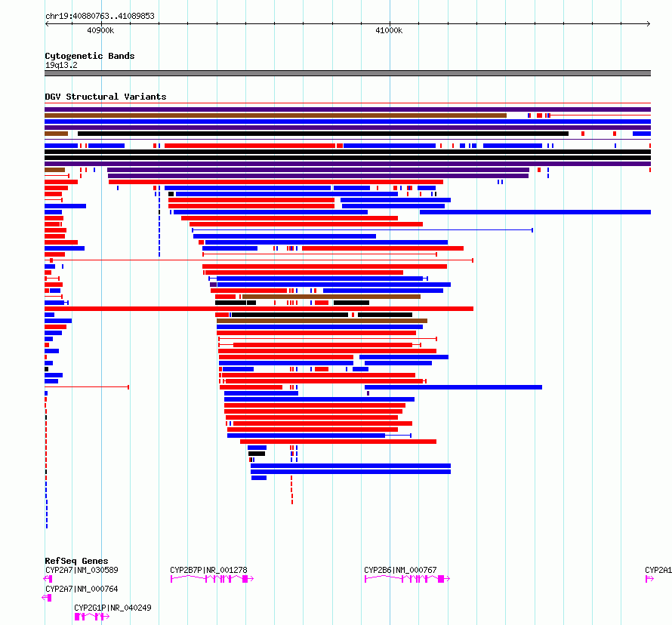This screenshot has width=672, height=625.
Task: Click the CYP2A7|NM_000764 gene label
Action: click(x=82, y=589)
